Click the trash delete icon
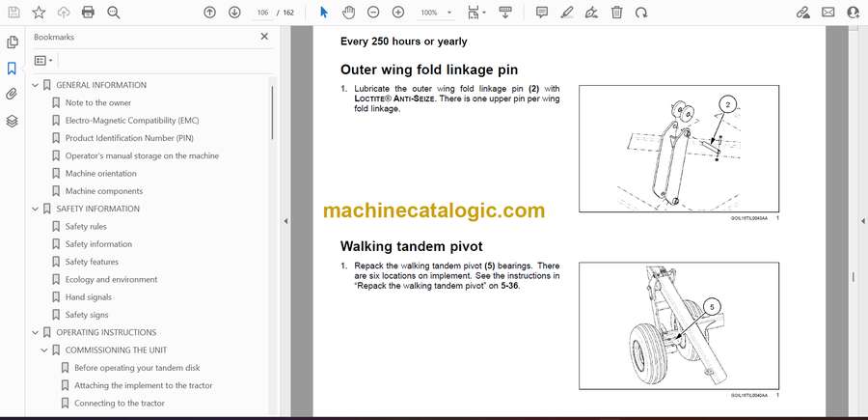Image resolution: width=868 pixels, height=420 pixels. coord(616,13)
